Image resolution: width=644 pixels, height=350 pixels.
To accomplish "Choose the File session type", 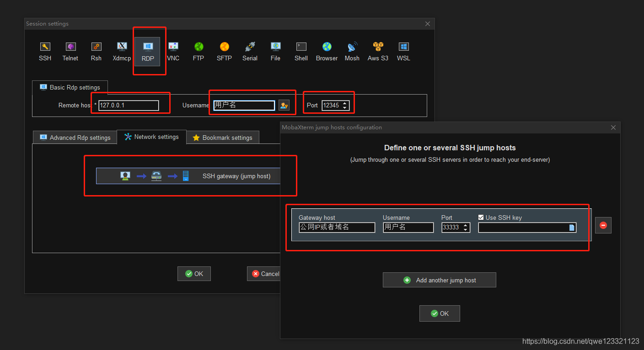I will [x=275, y=52].
